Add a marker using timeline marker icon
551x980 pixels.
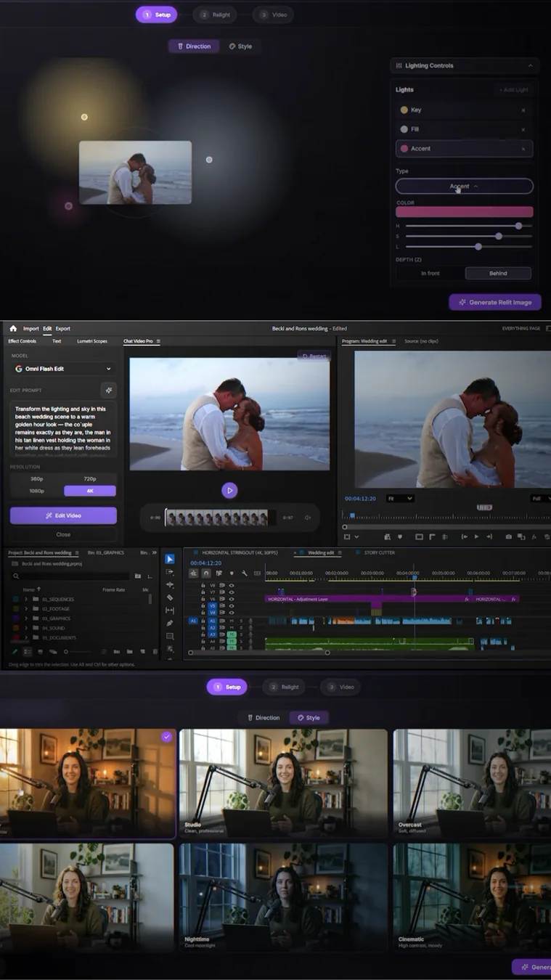click(232, 573)
